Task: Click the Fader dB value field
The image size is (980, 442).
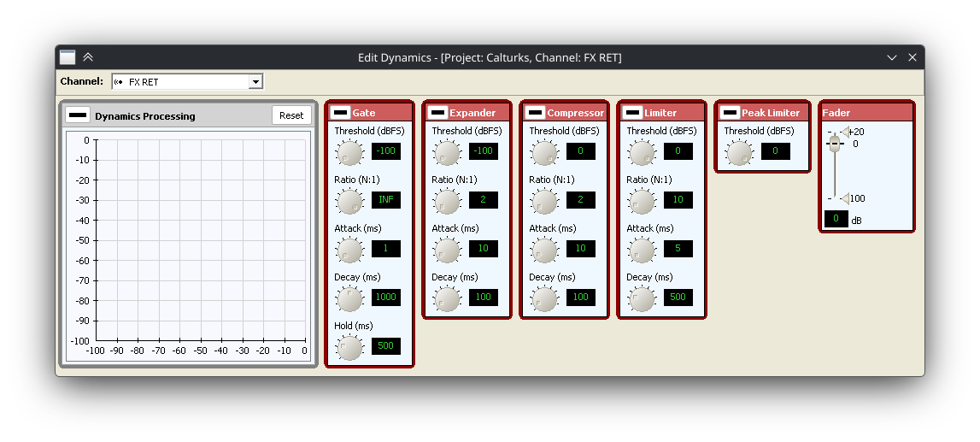Action: click(836, 219)
